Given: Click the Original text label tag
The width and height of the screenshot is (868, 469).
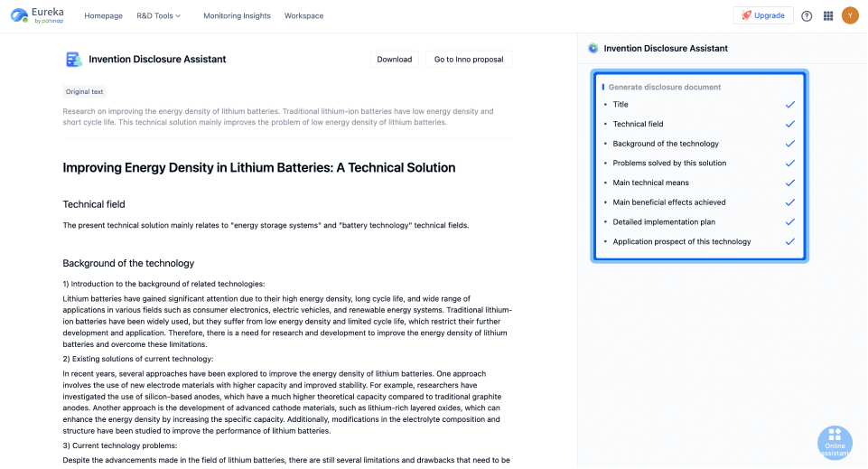Looking at the screenshot, I should click(84, 92).
